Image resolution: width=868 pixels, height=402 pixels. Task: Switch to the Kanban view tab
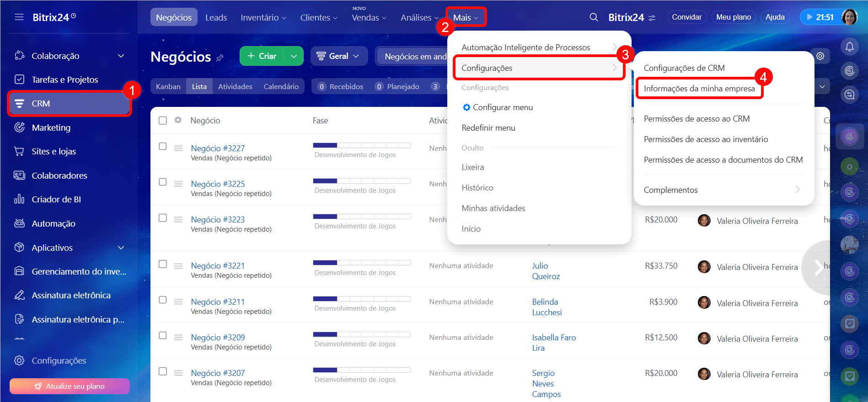click(168, 86)
